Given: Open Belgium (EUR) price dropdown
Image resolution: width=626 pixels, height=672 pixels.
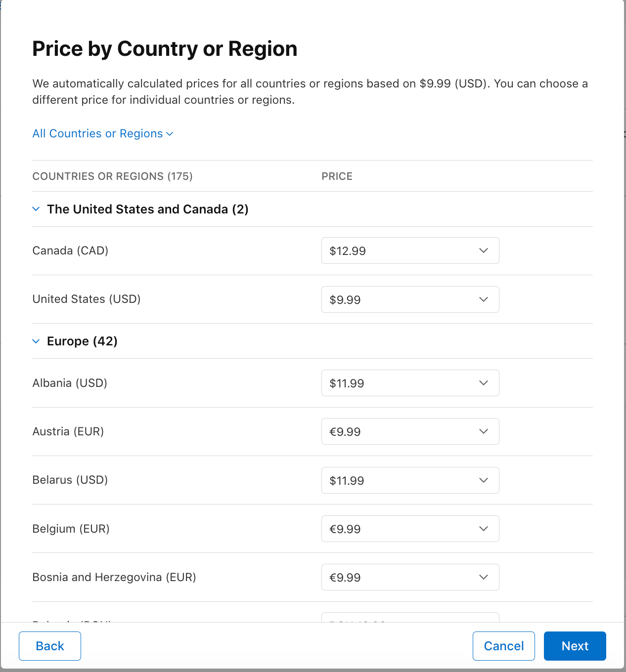Looking at the screenshot, I should (x=410, y=529).
